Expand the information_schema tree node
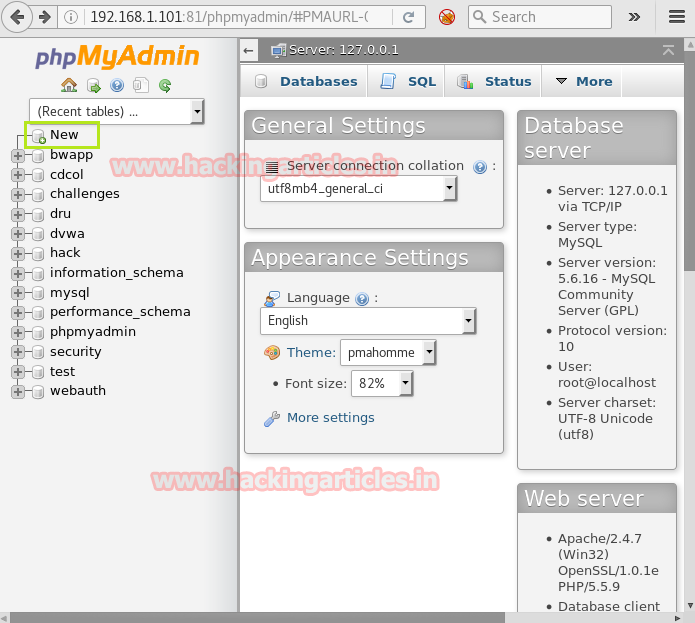695x623 pixels. click(x=18, y=273)
